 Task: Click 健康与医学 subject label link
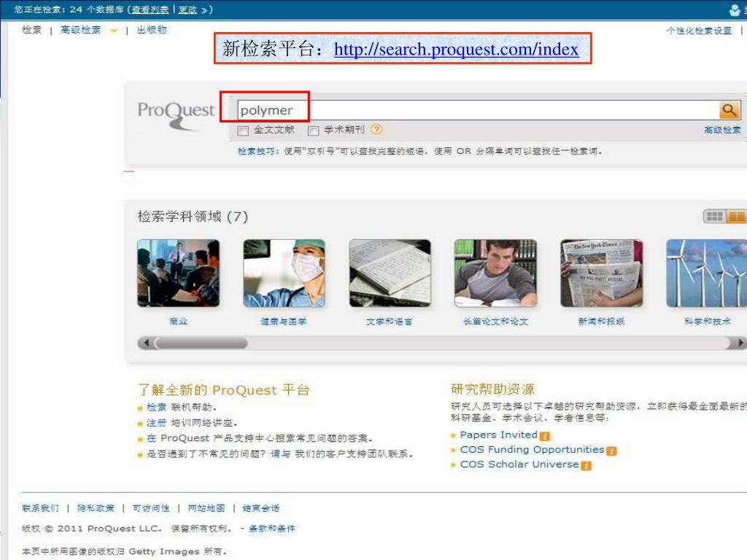coord(284,322)
